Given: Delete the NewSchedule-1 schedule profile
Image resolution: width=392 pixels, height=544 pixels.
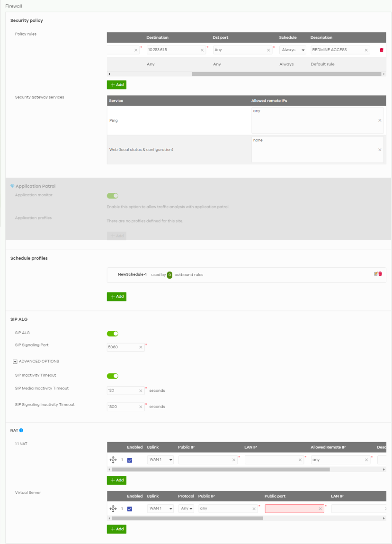Looking at the screenshot, I should point(380,273).
